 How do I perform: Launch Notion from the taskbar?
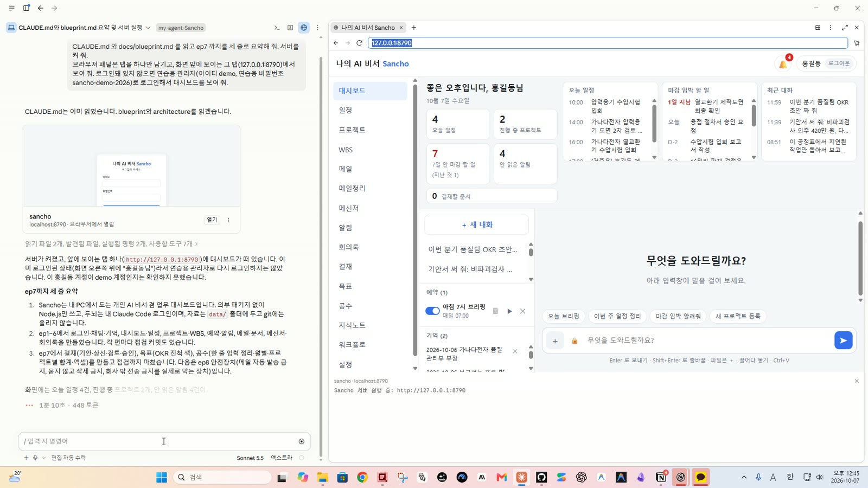point(661,477)
